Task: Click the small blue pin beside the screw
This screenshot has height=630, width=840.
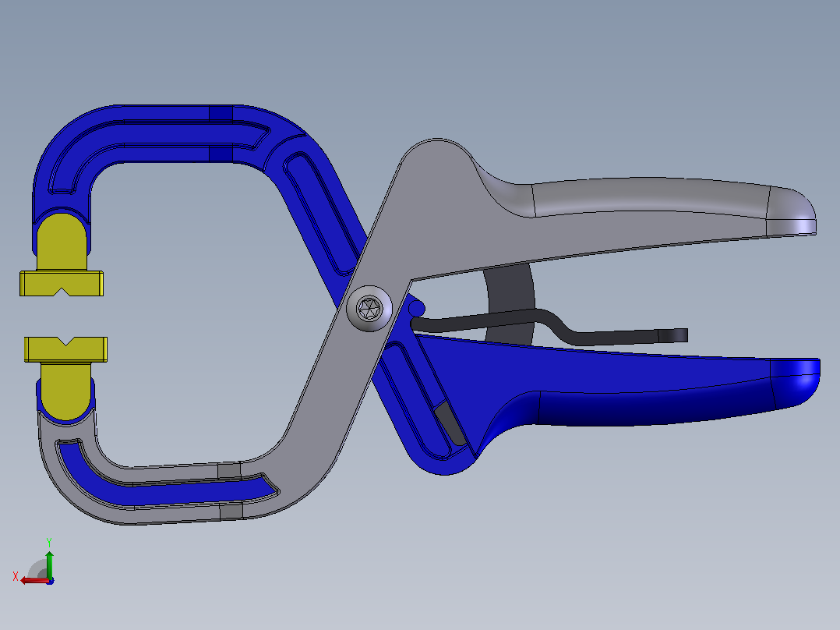Action: (x=416, y=309)
